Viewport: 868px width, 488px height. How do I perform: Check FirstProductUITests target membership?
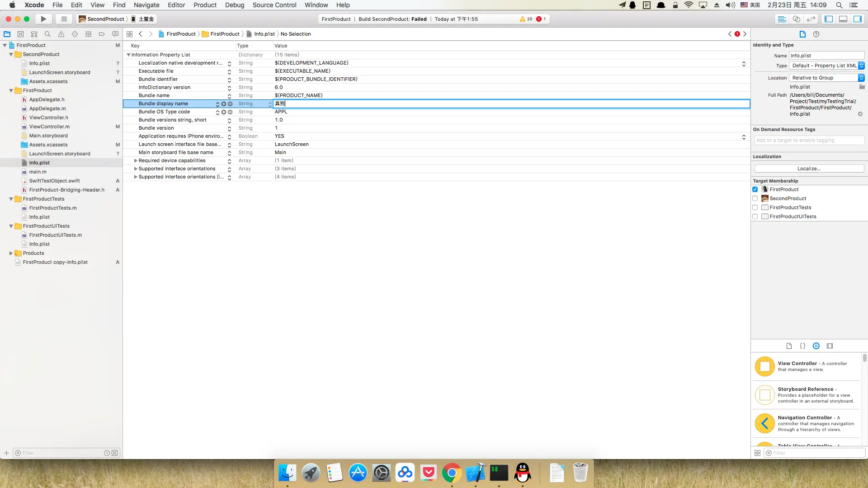coord(755,216)
